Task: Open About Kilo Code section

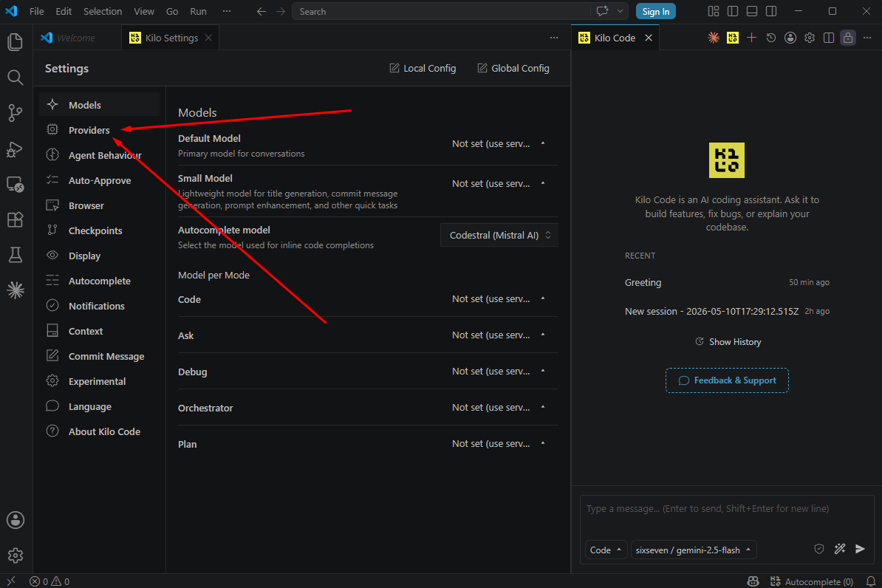Action: [100, 431]
